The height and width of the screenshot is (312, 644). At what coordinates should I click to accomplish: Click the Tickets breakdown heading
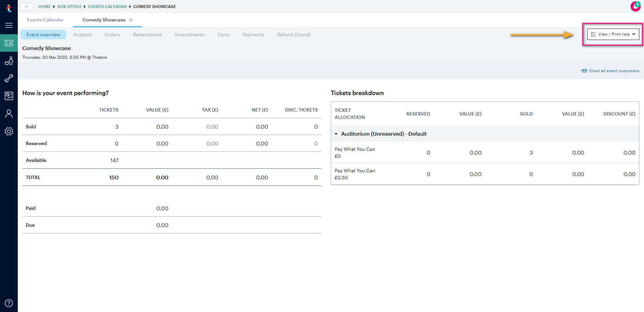[357, 93]
